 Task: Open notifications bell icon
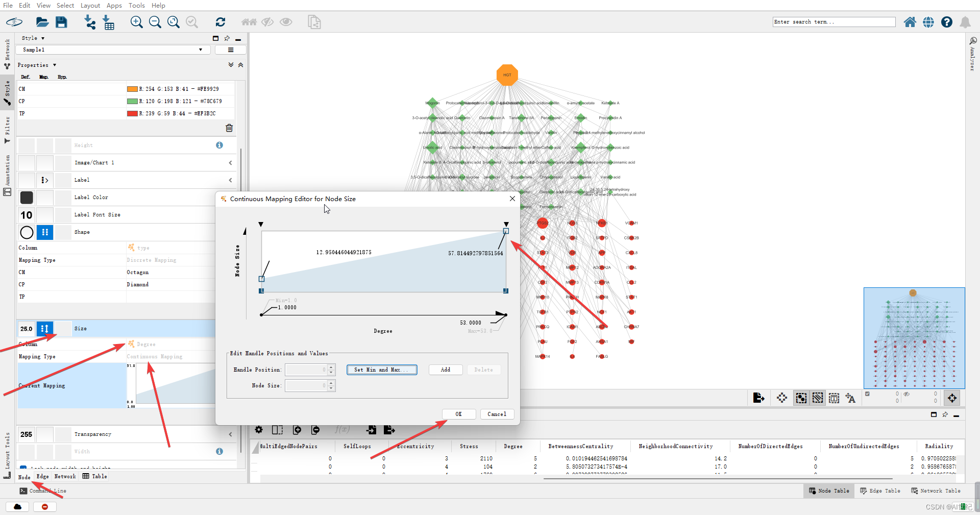pos(965,22)
